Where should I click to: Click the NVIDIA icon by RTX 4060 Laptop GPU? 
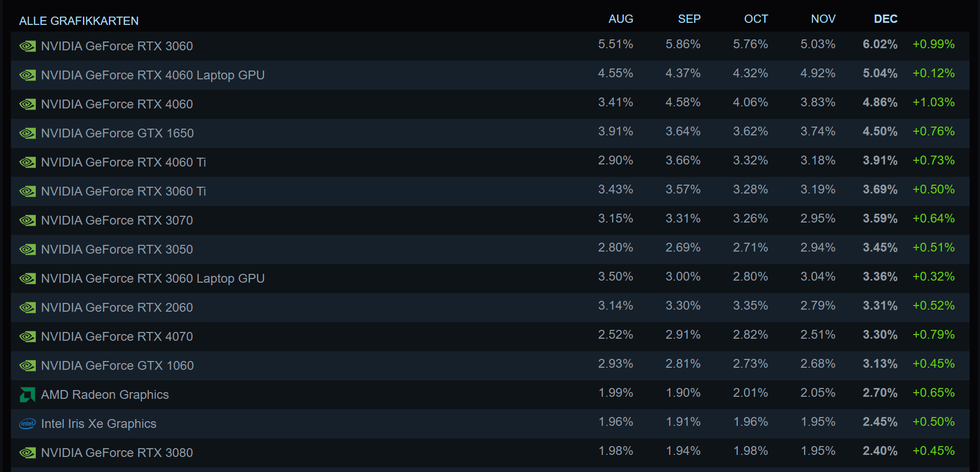click(27, 75)
